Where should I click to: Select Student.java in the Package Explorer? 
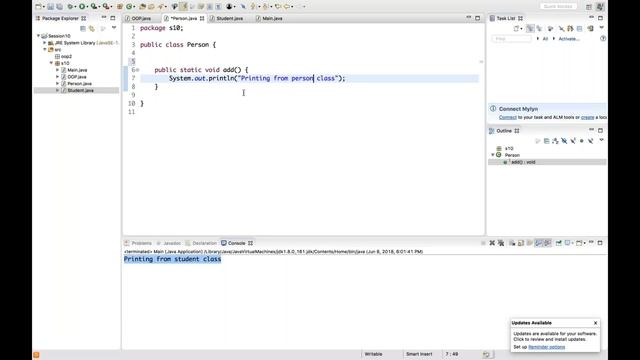click(80, 90)
